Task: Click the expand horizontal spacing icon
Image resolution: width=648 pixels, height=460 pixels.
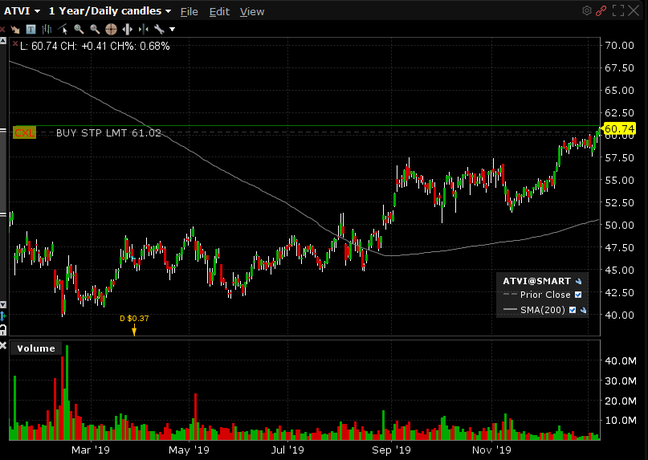Action: [x=127, y=29]
